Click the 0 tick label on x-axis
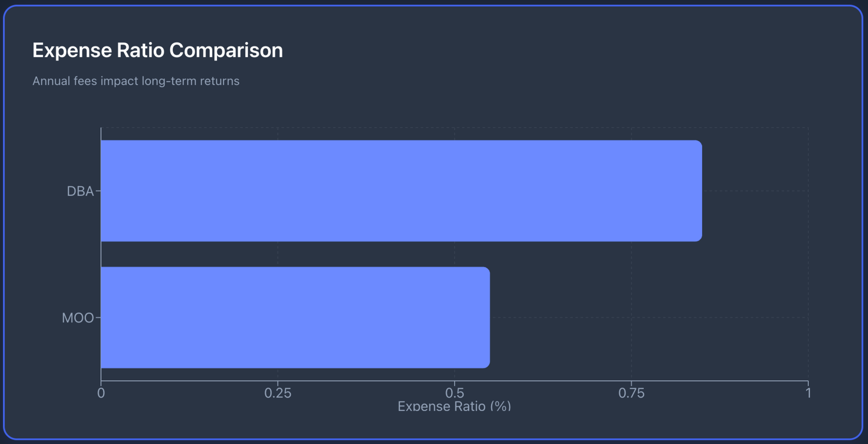 (101, 393)
